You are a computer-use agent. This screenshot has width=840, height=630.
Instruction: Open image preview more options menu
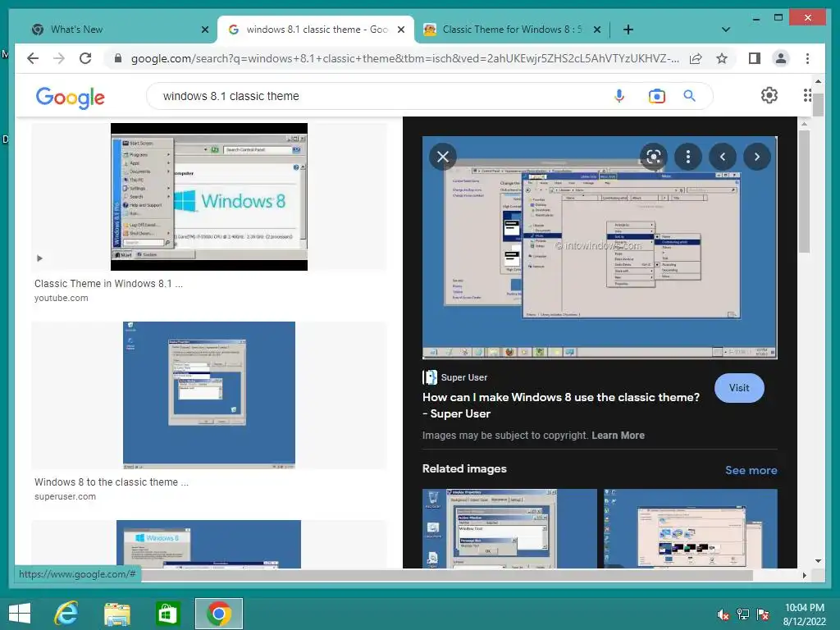pos(688,157)
